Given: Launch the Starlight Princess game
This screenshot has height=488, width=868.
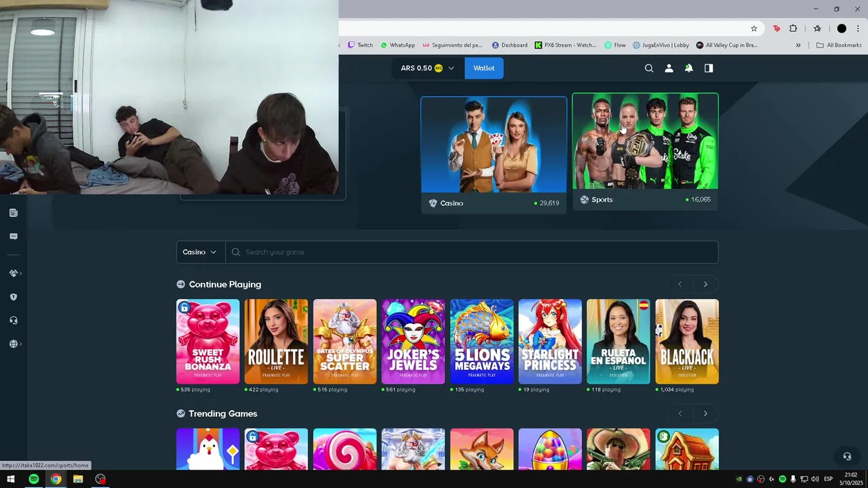Looking at the screenshot, I should tap(550, 342).
